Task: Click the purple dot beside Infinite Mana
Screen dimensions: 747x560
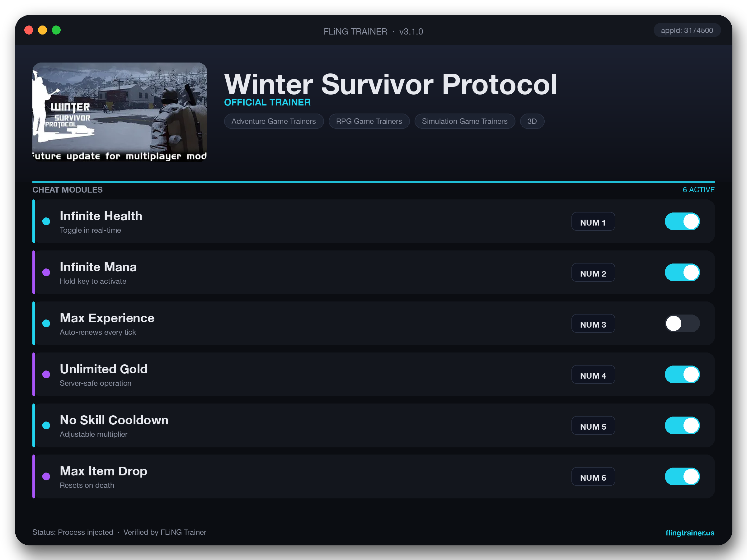Action: [x=46, y=273]
